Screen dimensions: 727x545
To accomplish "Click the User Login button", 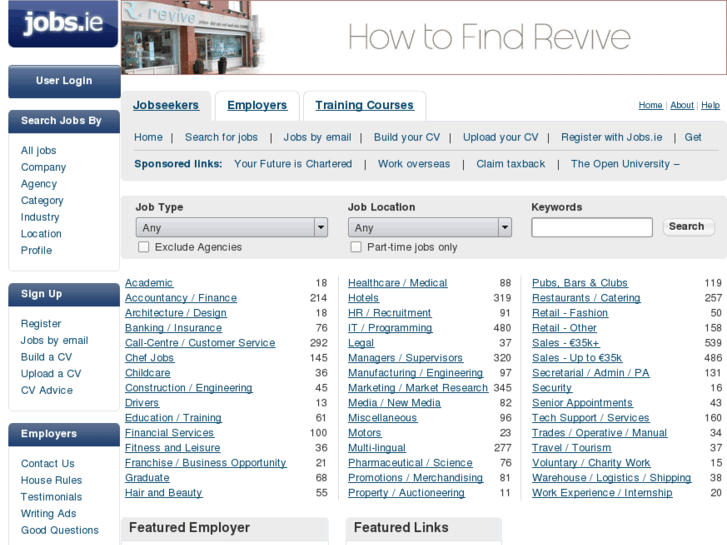I will [x=64, y=81].
